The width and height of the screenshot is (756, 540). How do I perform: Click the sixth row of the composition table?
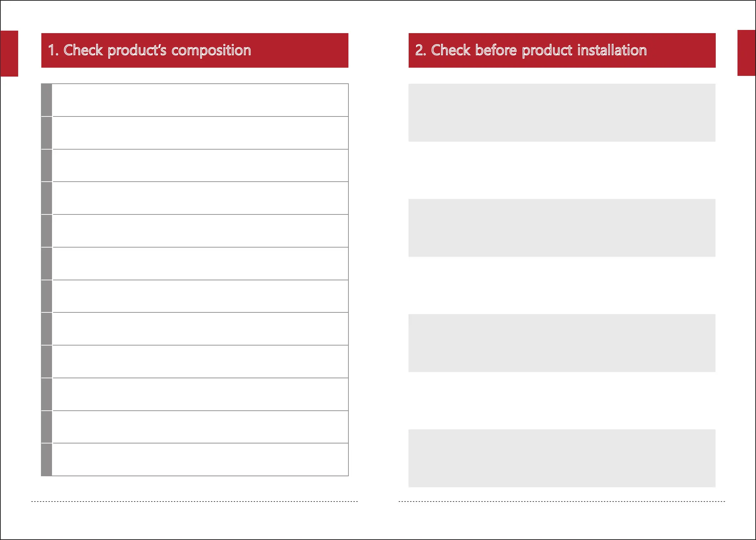[200, 264]
